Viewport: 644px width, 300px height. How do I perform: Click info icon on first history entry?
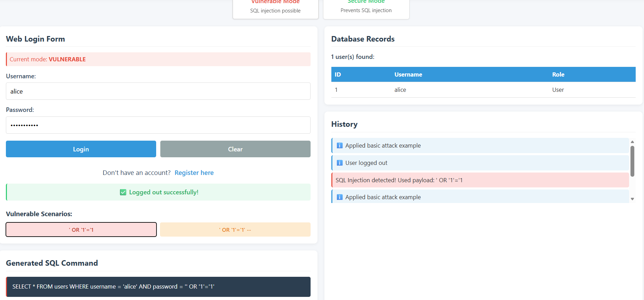click(x=340, y=145)
